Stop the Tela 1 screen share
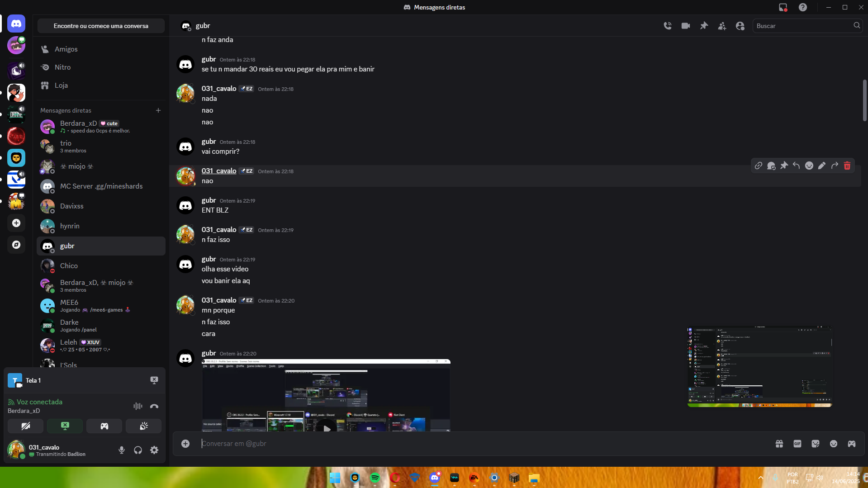The image size is (868, 488). (154, 380)
